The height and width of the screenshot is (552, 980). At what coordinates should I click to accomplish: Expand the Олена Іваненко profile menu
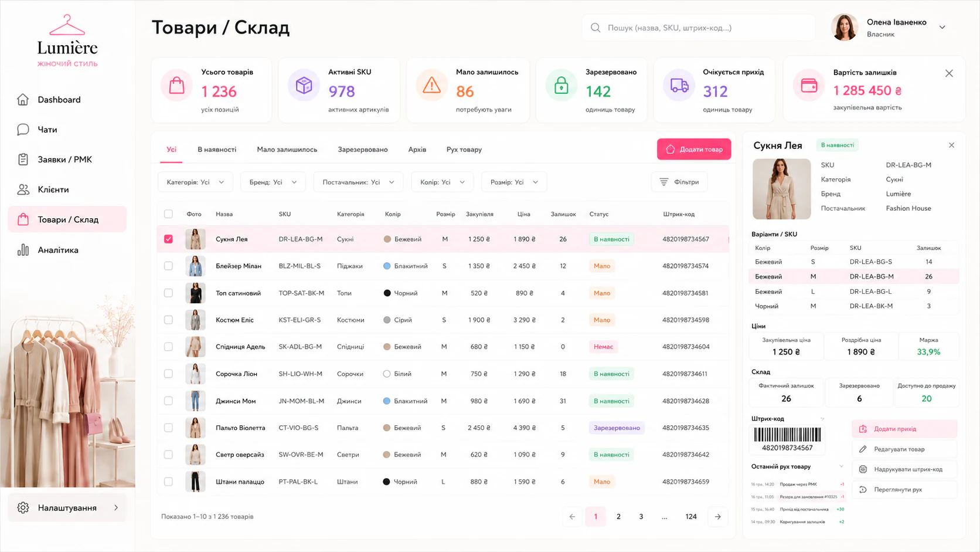pos(942,27)
